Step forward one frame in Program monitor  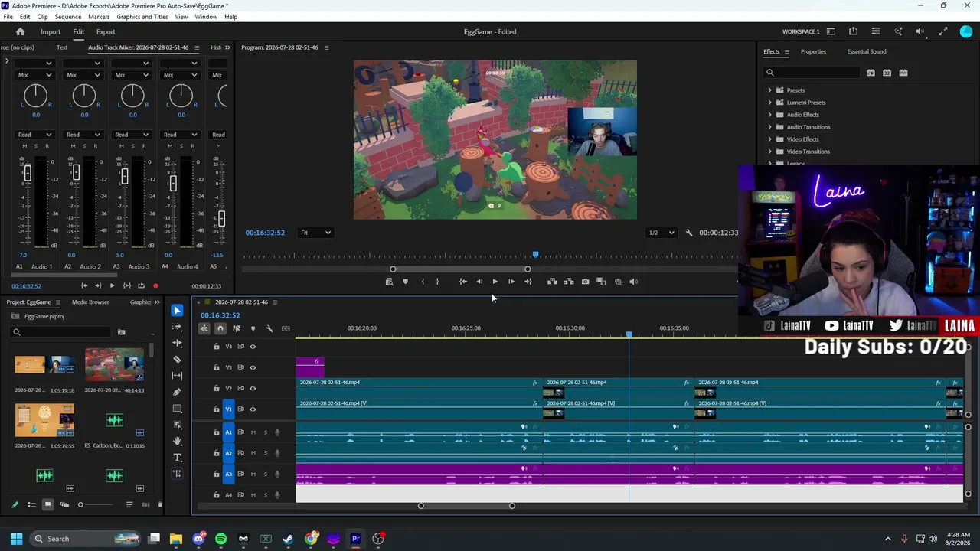pyautogui.click(x=511, y=282)
